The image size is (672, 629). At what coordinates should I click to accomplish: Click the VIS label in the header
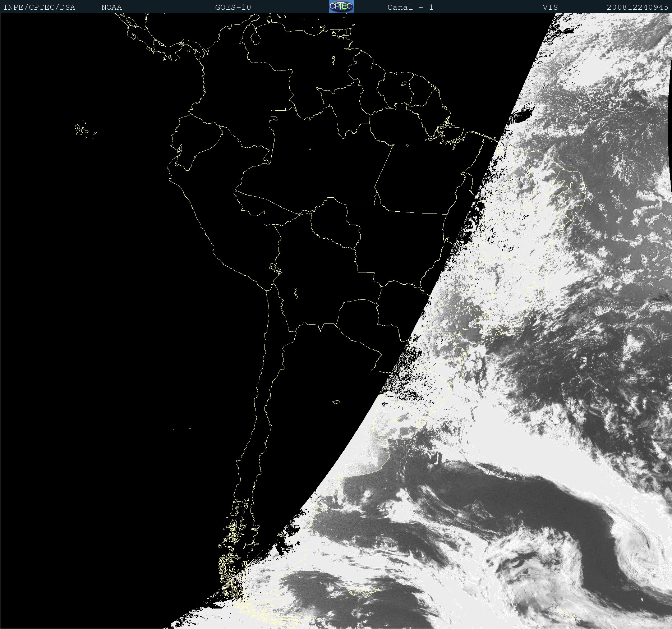coord(550,7)
